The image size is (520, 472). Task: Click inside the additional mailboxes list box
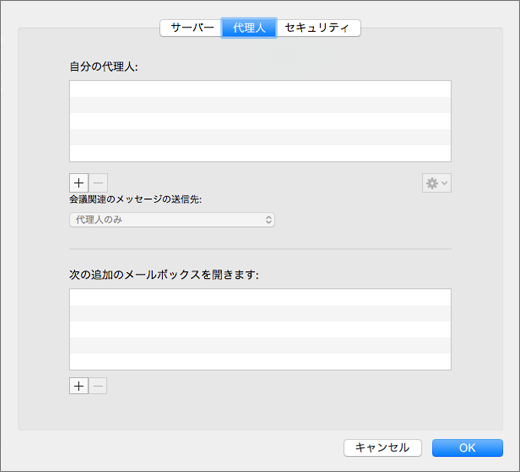[x=260, y=329]
